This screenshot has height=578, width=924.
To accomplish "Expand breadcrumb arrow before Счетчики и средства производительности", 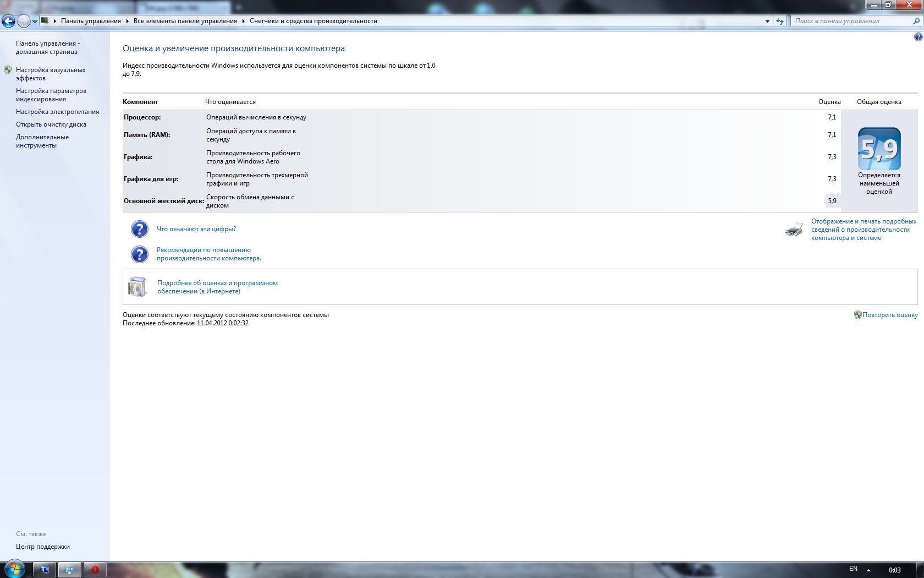I will (x=243, y=21).
